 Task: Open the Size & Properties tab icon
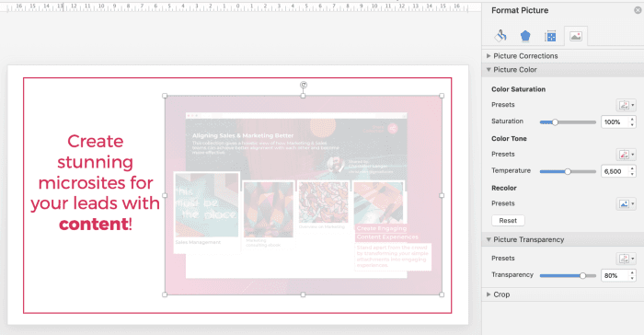click(550, 37)
